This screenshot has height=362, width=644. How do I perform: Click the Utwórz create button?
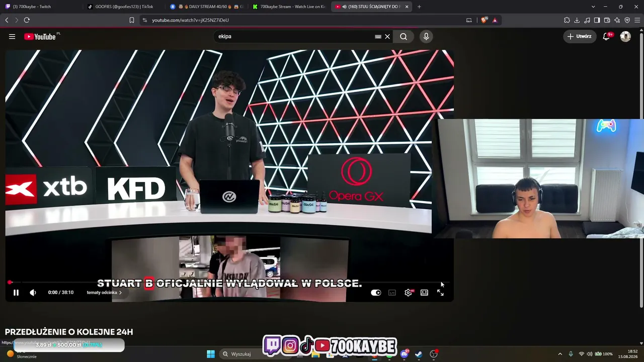coord(580,36)
